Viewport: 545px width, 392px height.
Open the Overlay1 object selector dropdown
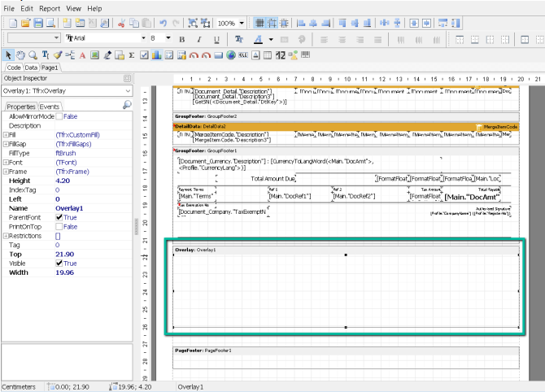(128, 91)
